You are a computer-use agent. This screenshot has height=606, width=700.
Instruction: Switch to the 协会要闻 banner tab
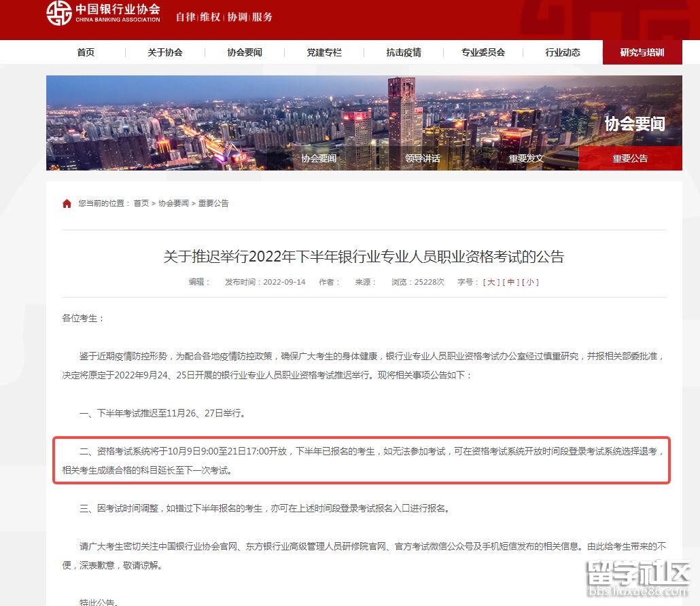pos(319,158)
